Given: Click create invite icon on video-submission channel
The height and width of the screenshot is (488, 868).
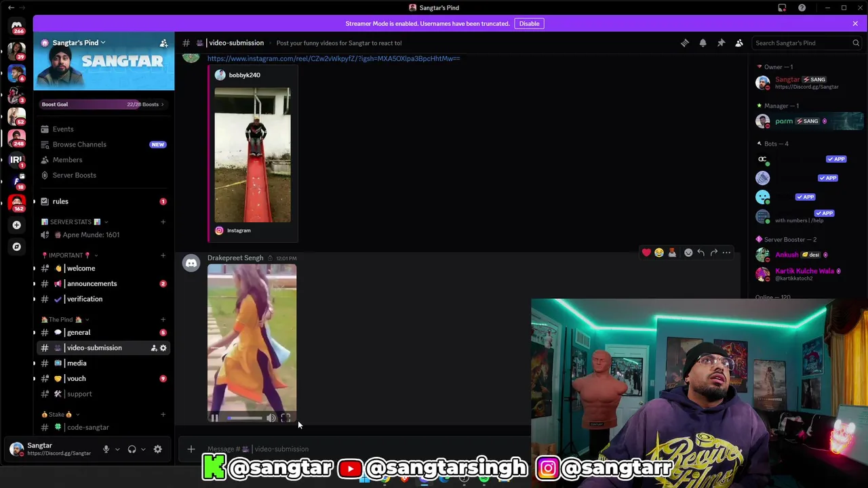Looking at the screenshot, I should click(153, 348).
